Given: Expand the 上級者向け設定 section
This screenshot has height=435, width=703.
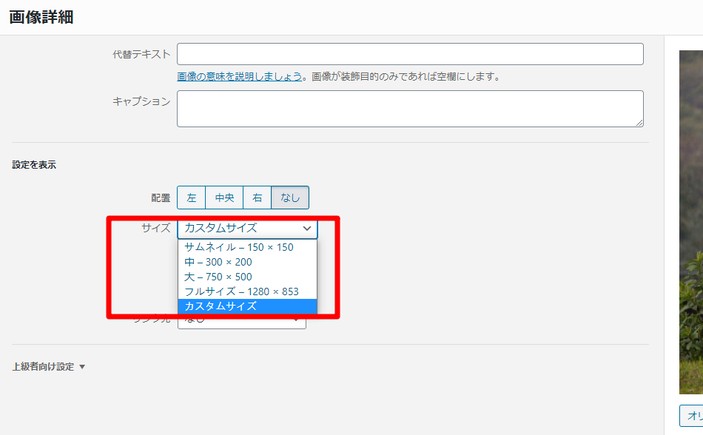Looking at the screenshot, I should click(48, 367).
